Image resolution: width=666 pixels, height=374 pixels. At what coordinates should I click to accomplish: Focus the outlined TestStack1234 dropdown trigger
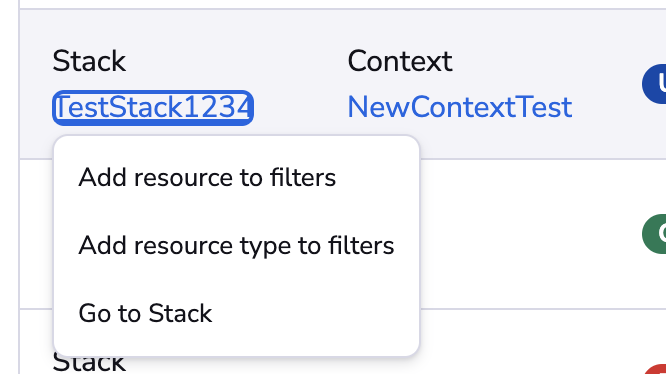coord(153,107)
